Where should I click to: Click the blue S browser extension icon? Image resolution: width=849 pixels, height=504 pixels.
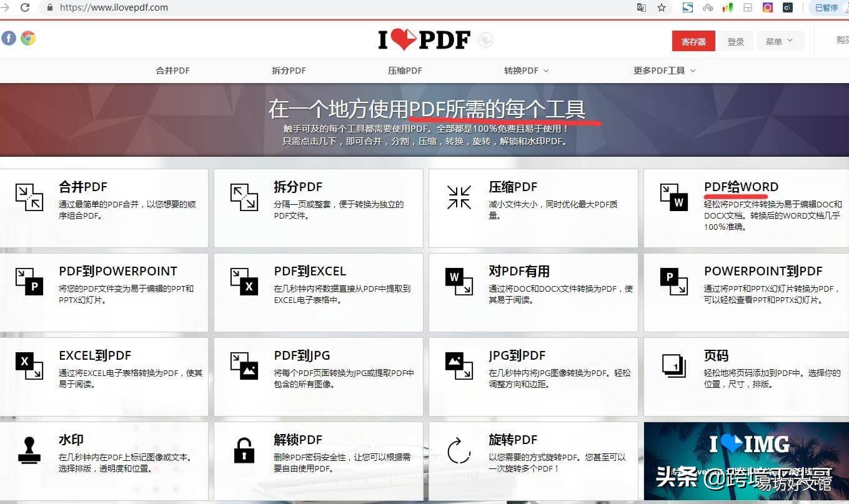pos(687,7)
